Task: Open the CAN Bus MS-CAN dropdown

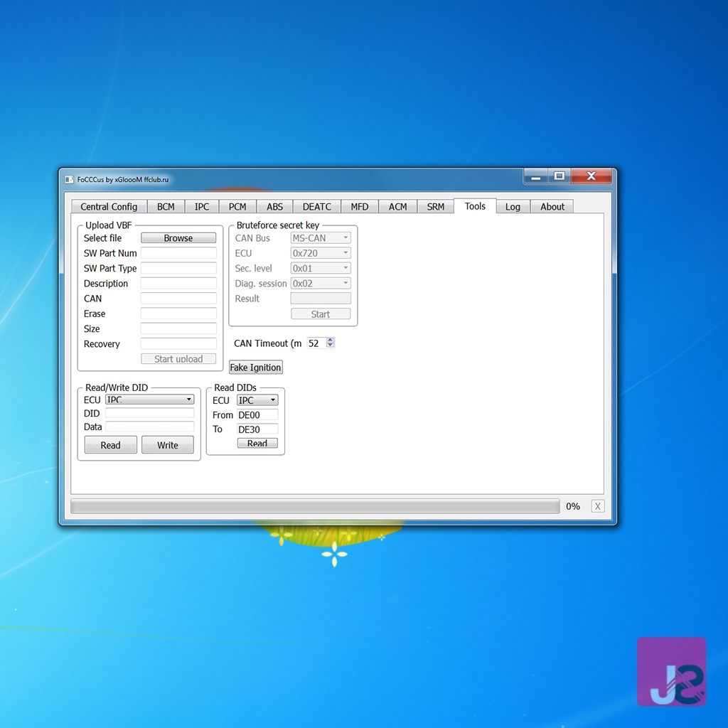Action: coord(321,237)
